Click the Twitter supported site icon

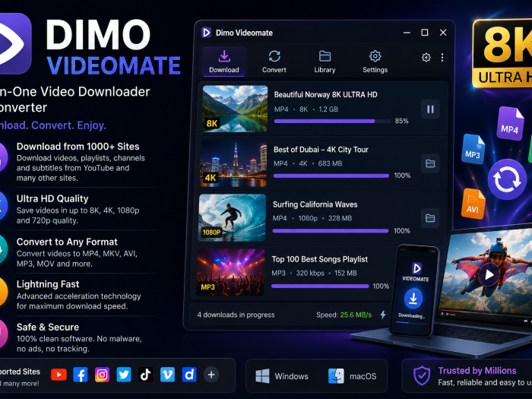124,375
